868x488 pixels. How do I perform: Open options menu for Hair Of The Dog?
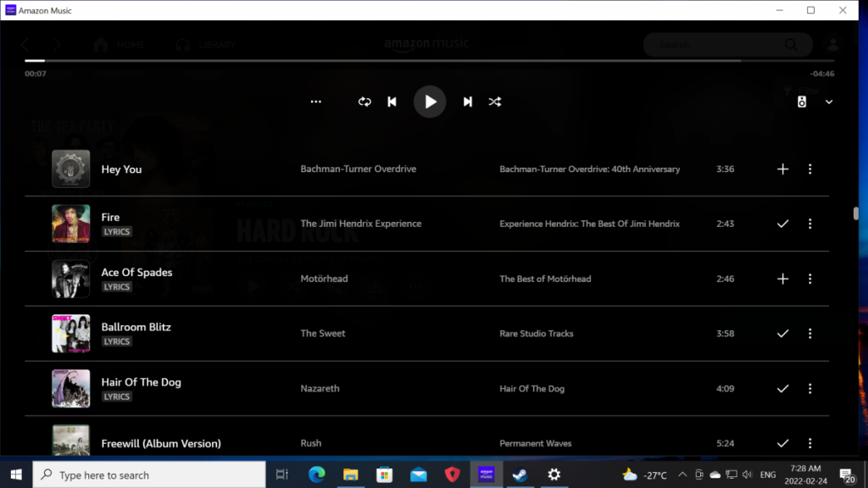810,389
